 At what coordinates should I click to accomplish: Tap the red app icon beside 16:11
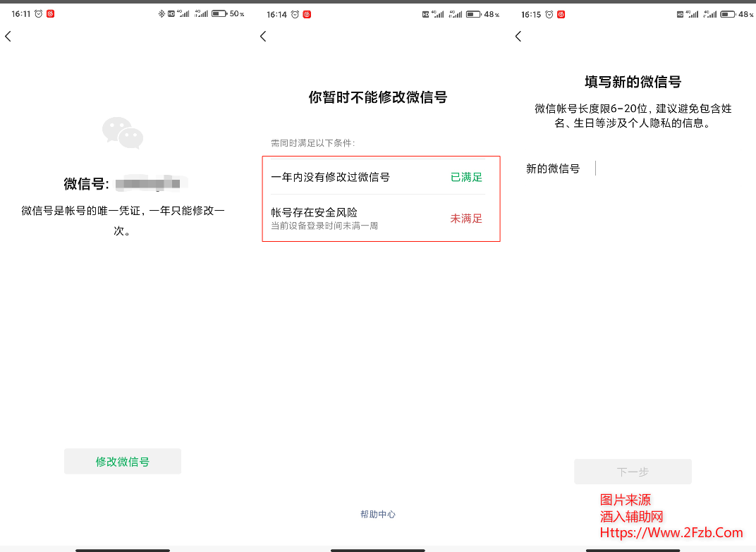pyautogui.click(x=51, y=14)
